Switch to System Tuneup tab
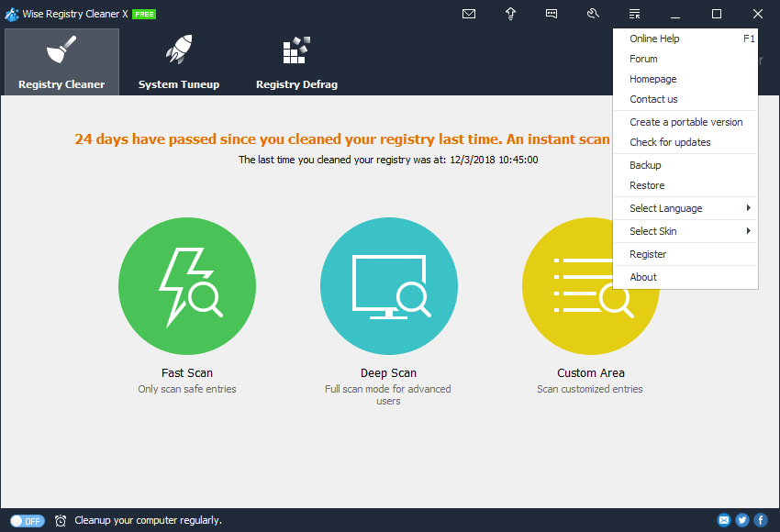The width and height of the screenshot is (780, 532). click(x=179, y=61)
